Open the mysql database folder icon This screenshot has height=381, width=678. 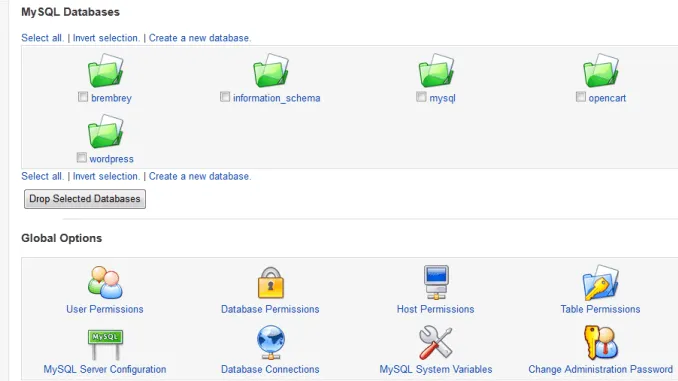point(436,70)
